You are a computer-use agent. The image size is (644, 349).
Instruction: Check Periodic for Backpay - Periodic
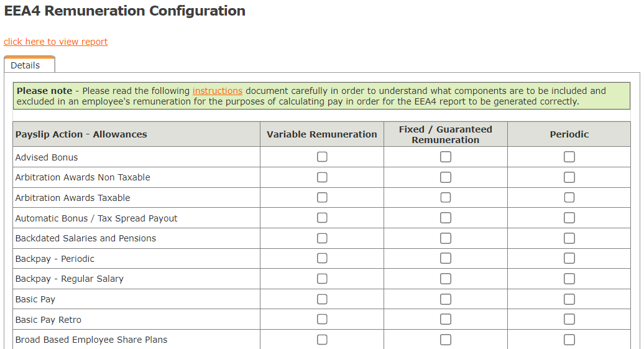coord(569,258)
